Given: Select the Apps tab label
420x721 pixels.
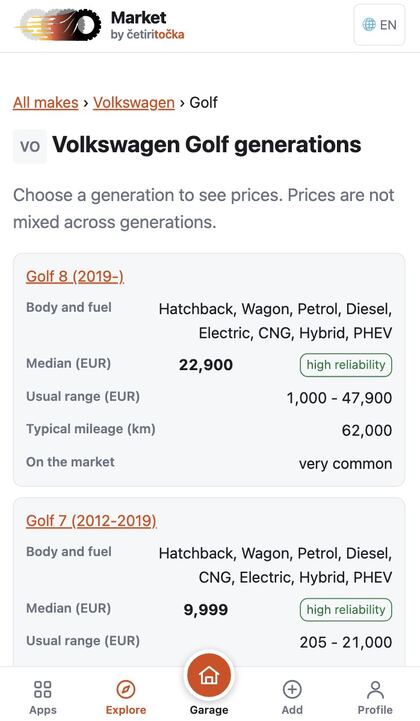Looking at the screenshot, I should (x=43, y=710).
